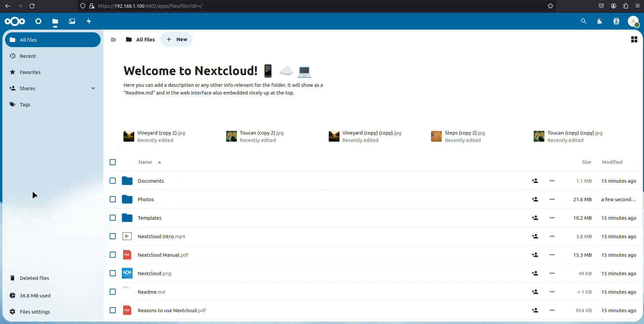Open Recent files view
This screenshot has height=324, width=644.
click(x=53, y=56)
